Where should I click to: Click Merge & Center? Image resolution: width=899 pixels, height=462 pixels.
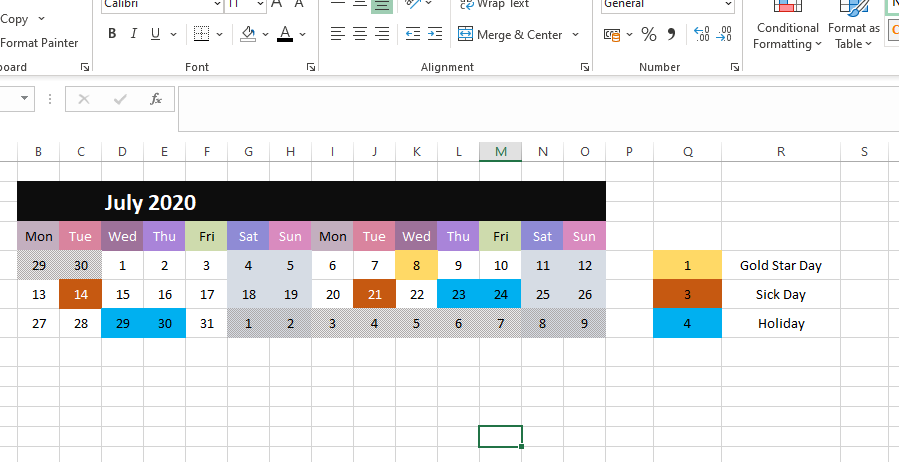(510, 34)
